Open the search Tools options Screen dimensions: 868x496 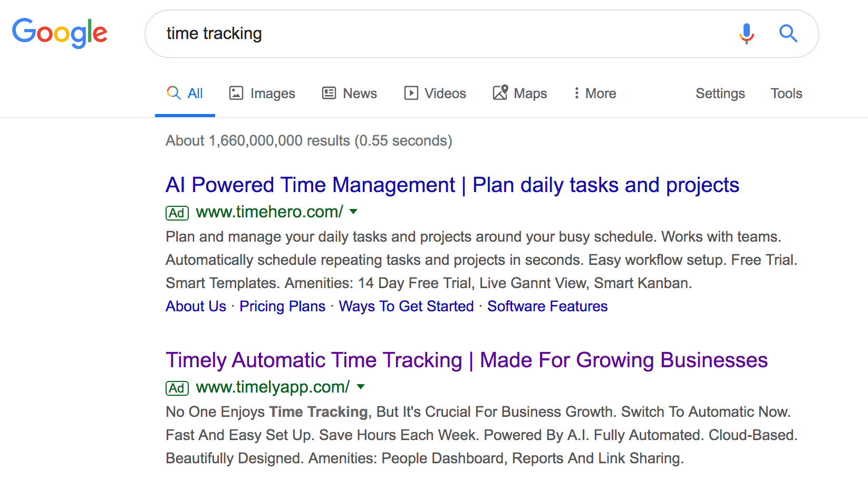point(786,93)
